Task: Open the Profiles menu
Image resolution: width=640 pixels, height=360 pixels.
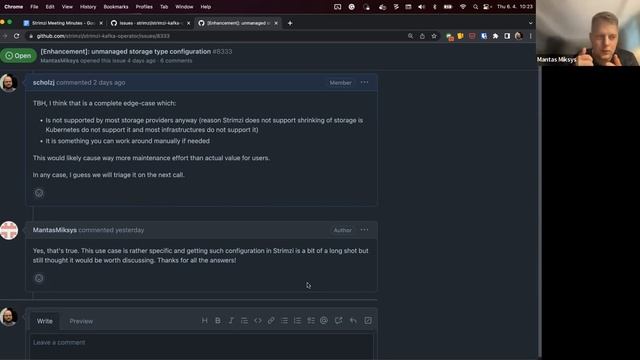Action: 144,7
